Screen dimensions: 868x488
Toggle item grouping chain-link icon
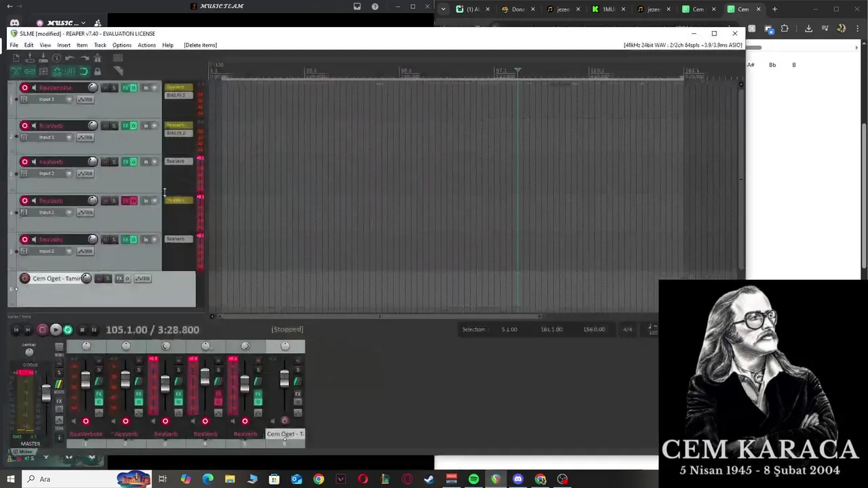(x=30, y=71)
